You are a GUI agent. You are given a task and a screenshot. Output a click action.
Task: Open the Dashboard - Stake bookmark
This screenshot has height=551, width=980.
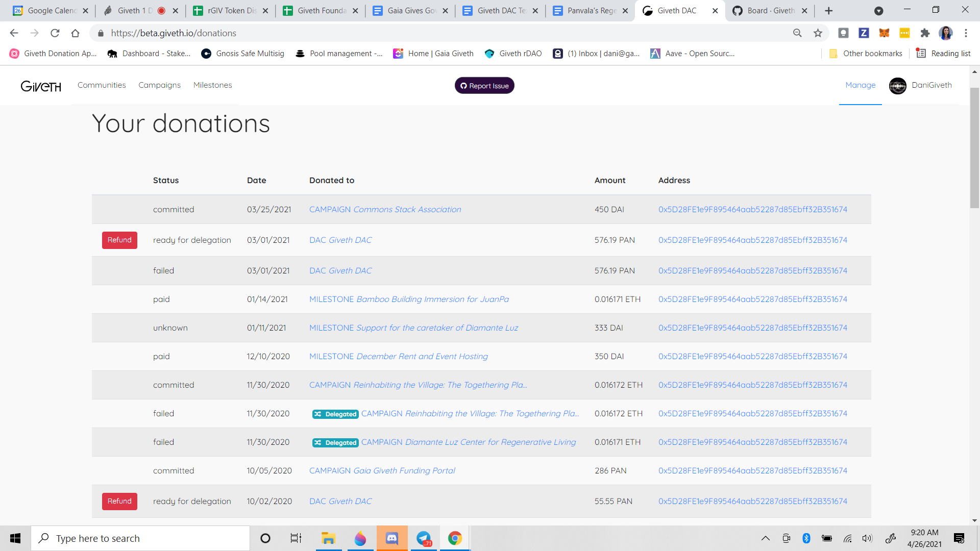149,54
